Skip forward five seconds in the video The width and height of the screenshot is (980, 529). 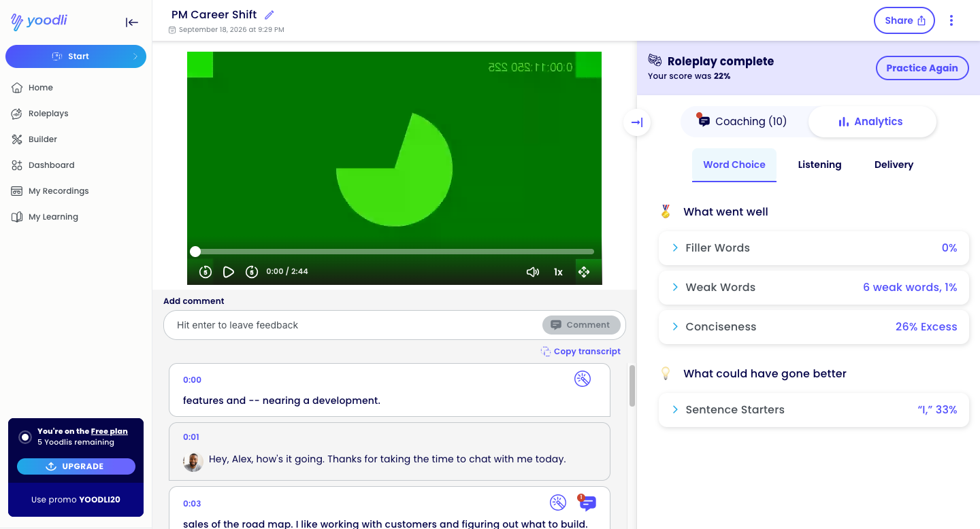252,272
